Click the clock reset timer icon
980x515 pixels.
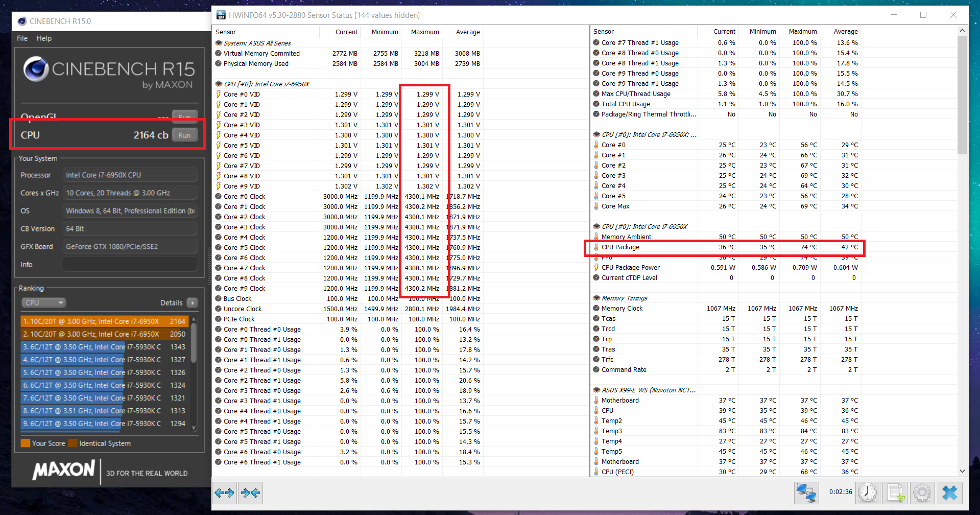867,493
